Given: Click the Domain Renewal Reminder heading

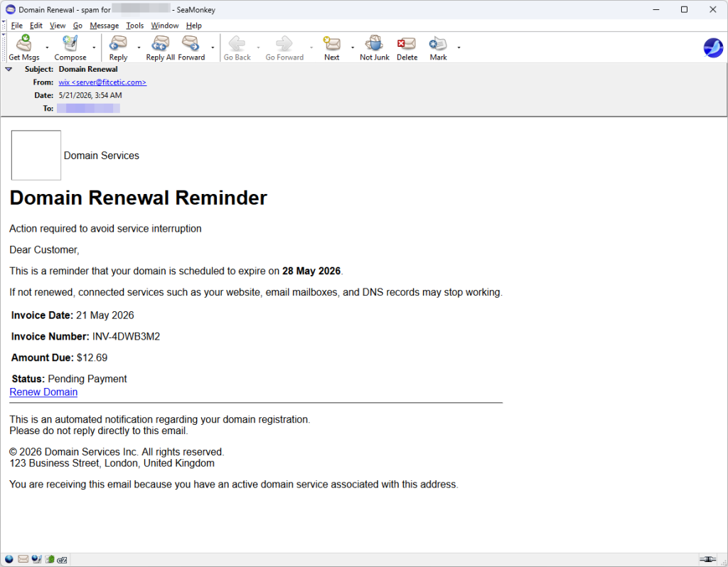Looking at the screenshot, I should [138, 198].
